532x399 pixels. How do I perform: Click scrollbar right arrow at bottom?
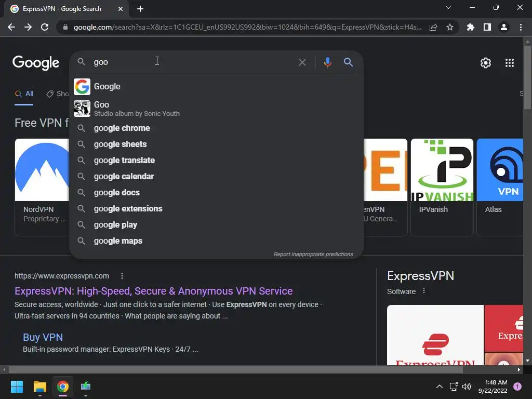[x=519, y=369]
